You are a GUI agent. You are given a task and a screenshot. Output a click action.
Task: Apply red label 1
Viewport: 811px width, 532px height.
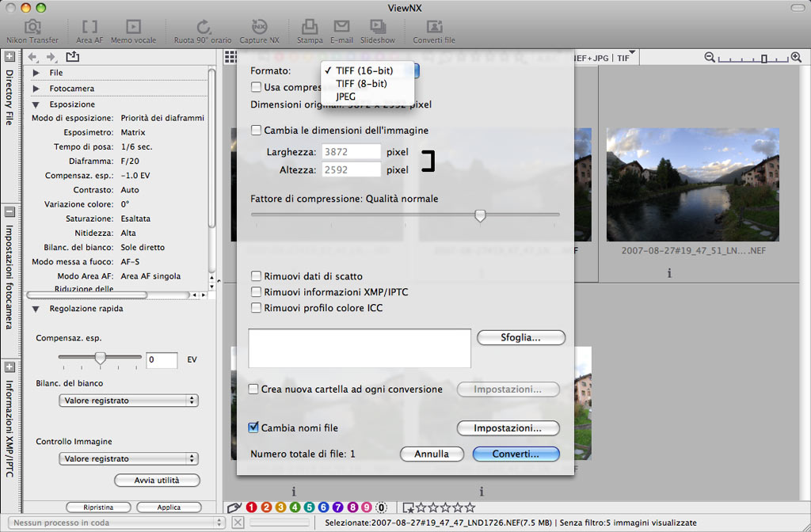[x=252, y=507]
